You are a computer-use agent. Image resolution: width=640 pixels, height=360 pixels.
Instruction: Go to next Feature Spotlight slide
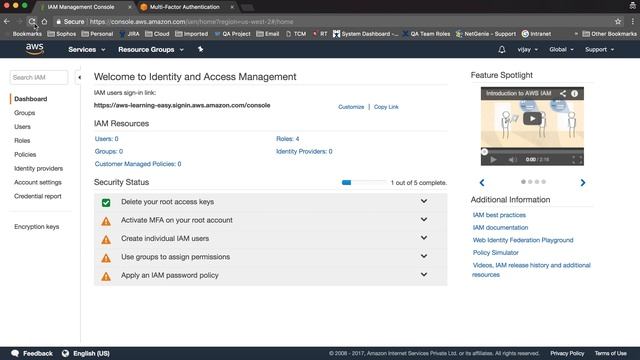coord(583,182)
